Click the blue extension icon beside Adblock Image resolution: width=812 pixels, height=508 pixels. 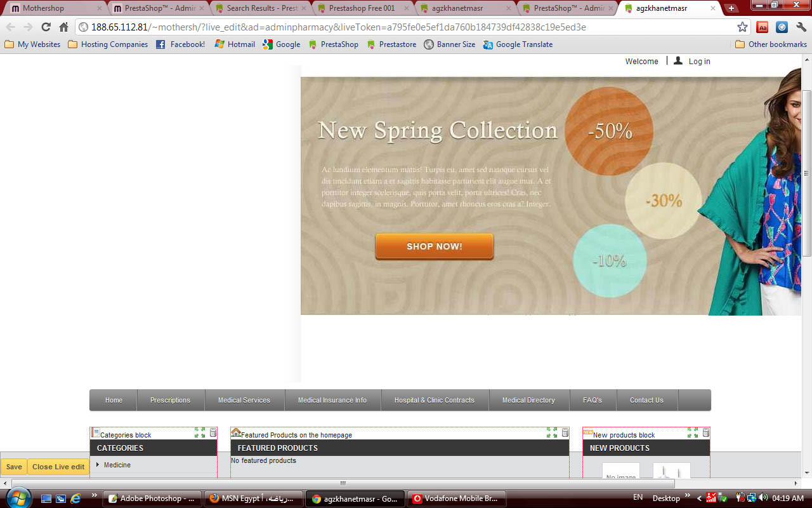[782, 27]
